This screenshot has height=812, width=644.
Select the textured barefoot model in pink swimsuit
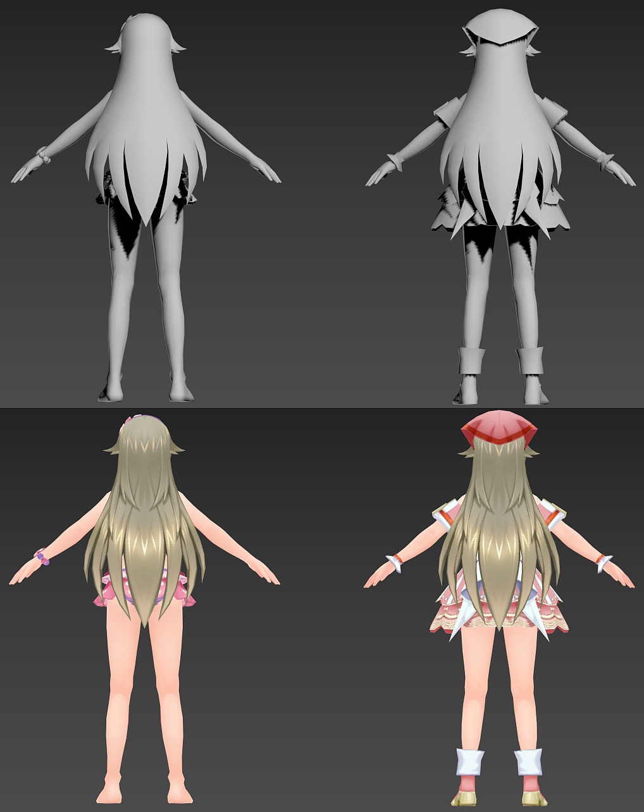(x=145, y=610)
